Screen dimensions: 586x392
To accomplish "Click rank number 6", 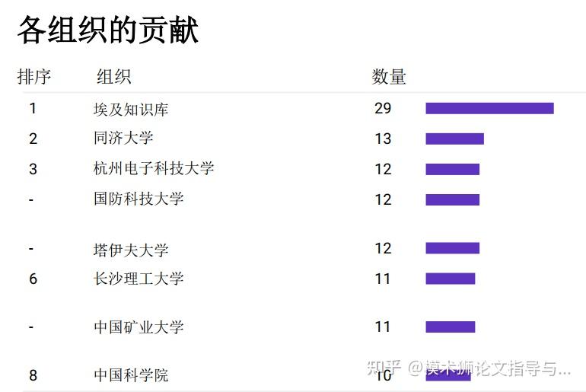I will tap(33, 279).
